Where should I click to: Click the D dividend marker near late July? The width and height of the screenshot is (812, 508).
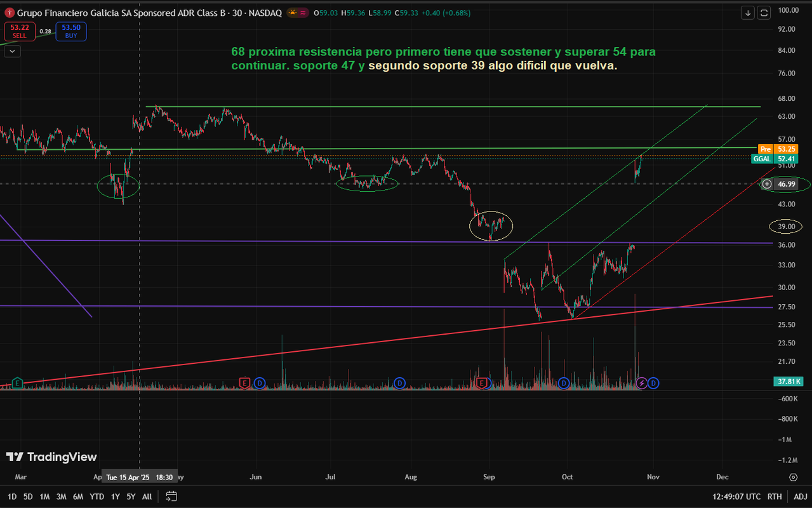[399, 383]
